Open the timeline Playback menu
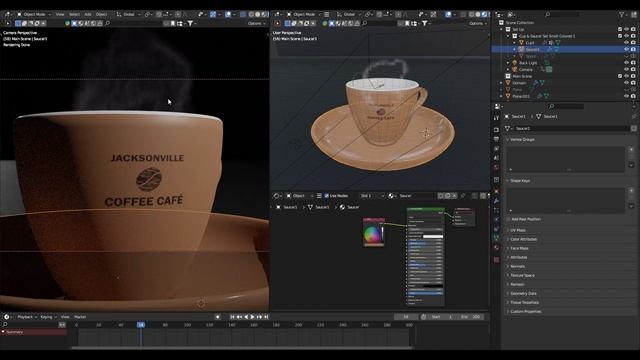Image resolution: width=640 pixels, height=360 pixels. pos(27,317)
